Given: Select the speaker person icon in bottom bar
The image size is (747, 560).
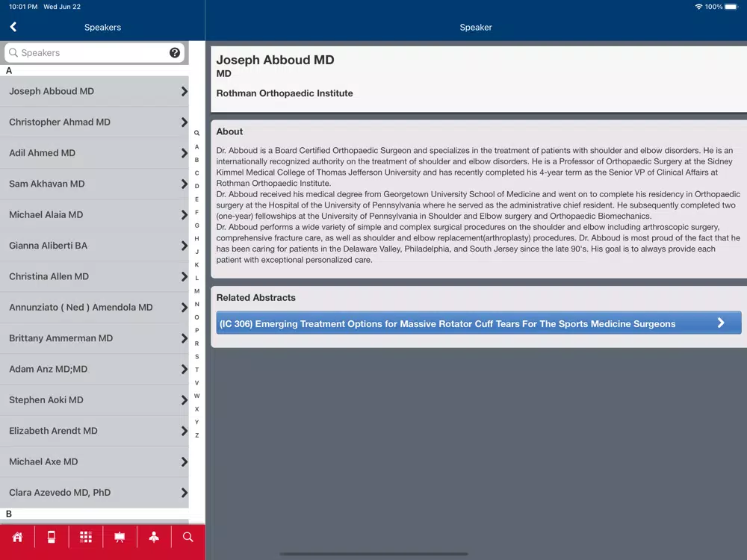Looking at the screenshot, I should [x=154, y=537].
